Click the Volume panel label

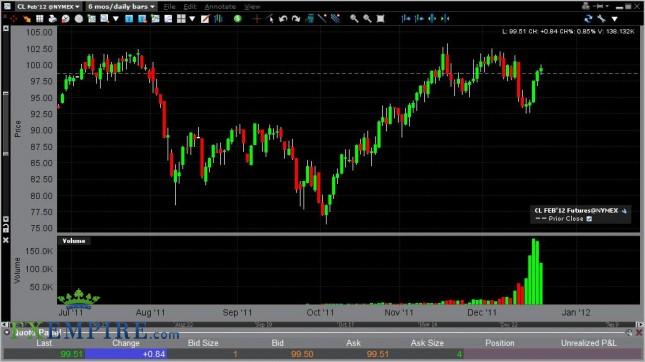[74, 241]
